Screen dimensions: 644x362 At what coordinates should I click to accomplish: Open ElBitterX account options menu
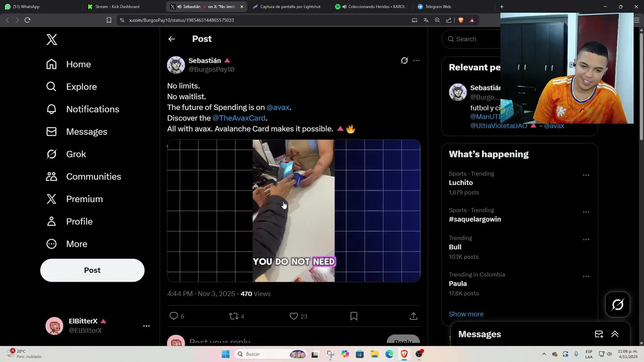[146, 326]
